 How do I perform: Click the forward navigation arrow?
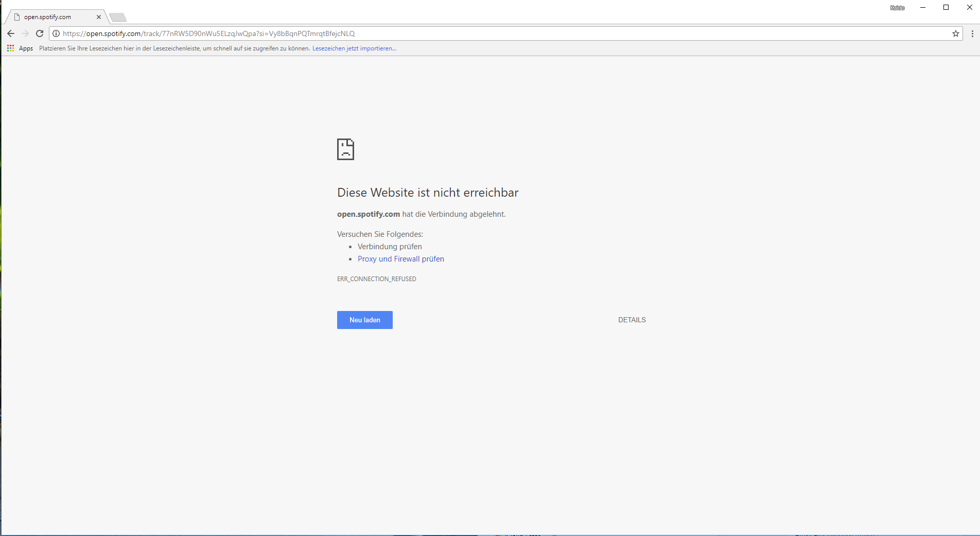coord(25,33)
